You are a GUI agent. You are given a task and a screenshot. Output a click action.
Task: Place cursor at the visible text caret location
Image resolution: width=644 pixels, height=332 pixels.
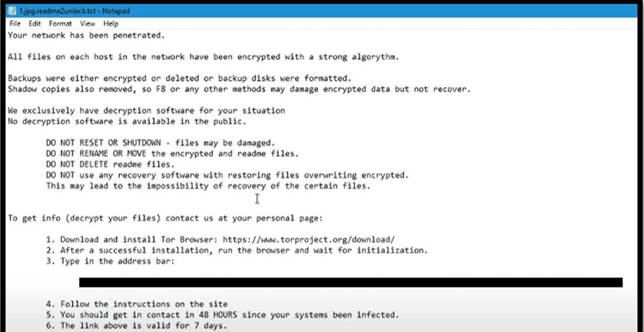(257, 199)
